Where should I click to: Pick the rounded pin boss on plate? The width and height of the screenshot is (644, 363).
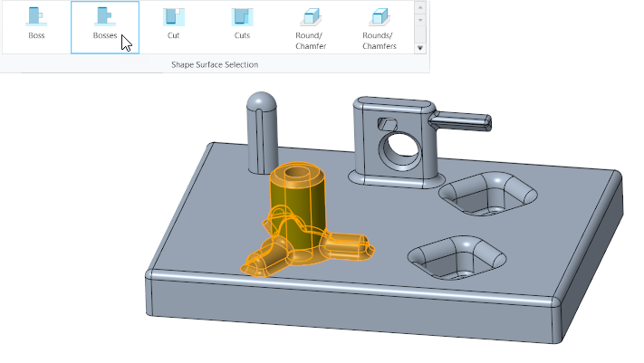pyautogui.click(x=262, y=133)
